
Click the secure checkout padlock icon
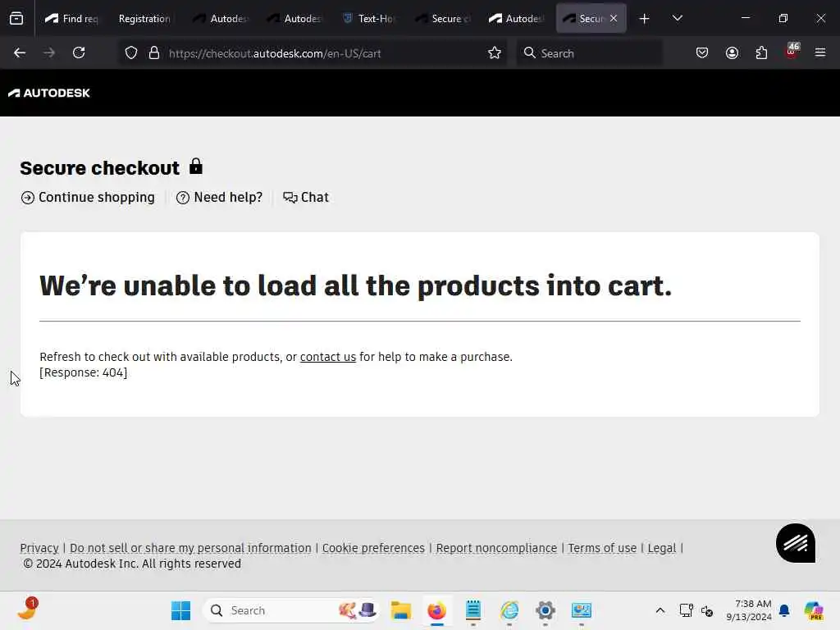click(x=196, y=167)
